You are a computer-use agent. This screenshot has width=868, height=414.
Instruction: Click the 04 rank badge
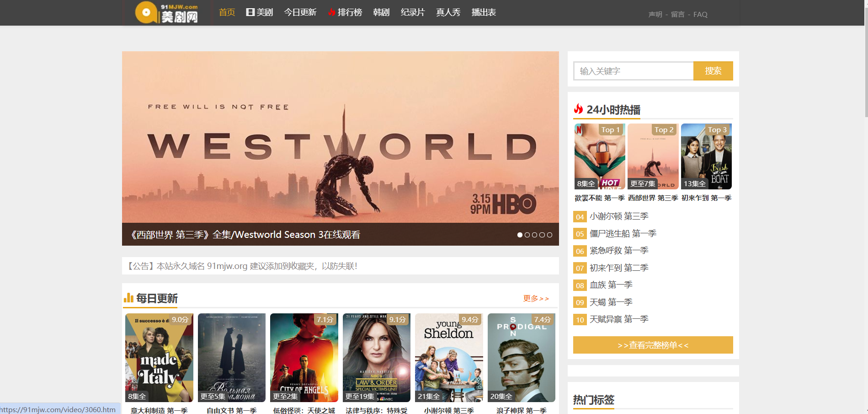click(x=580, y=217)
